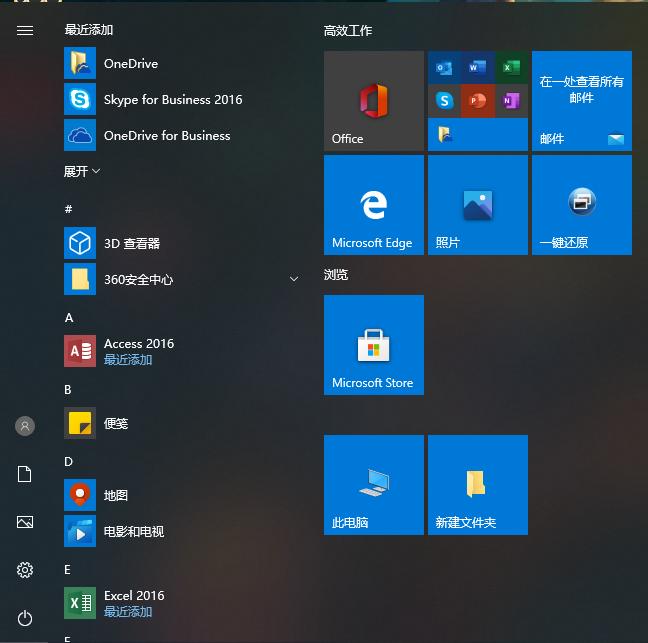Screen dimensions: 648x643
Task: Open 新建文件夹 tile
Action: click(478, 485)
